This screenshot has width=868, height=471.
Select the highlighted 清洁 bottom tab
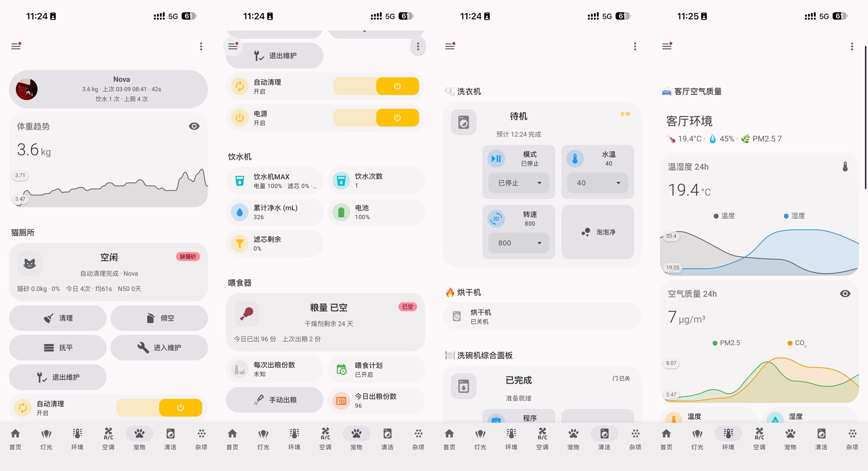pyautogui.click(x=604, y=438)
